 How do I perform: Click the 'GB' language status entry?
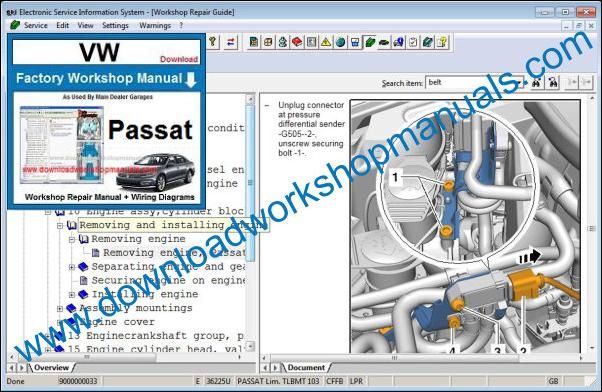point(554,381)
